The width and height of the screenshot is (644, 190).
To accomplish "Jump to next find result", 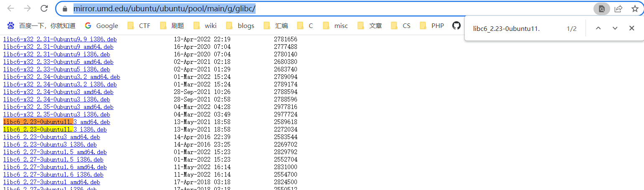I will pos(615,28).
